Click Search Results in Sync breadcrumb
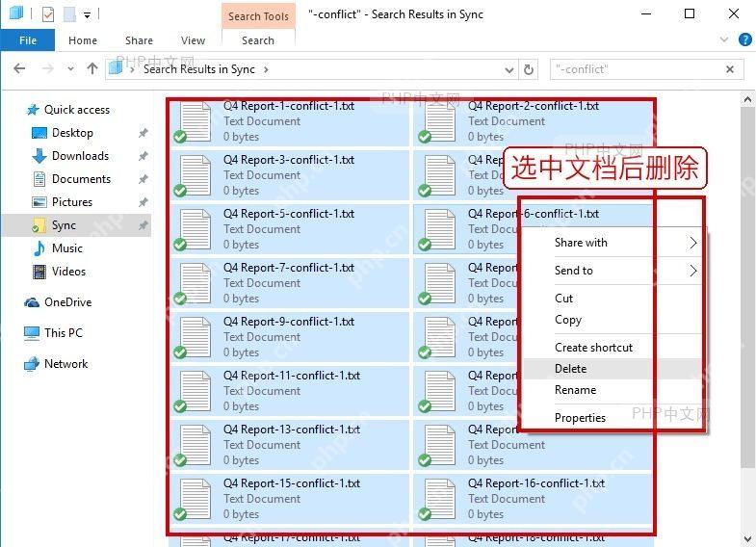Viewport: 756px width, 547px height. tap(199, 69)
